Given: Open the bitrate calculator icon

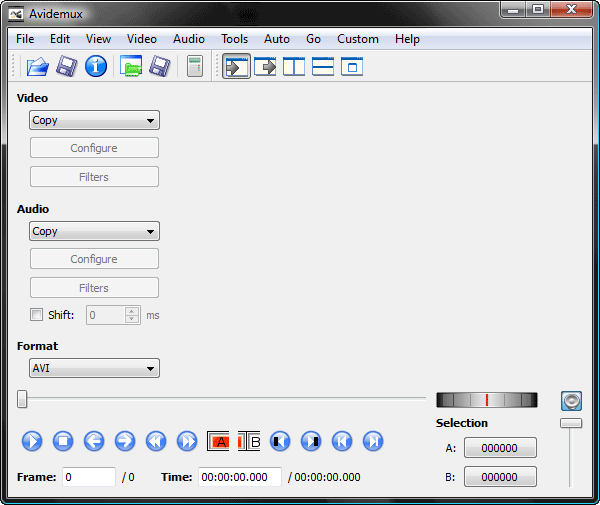Looking at the screenshot, I should coord(195,66).
